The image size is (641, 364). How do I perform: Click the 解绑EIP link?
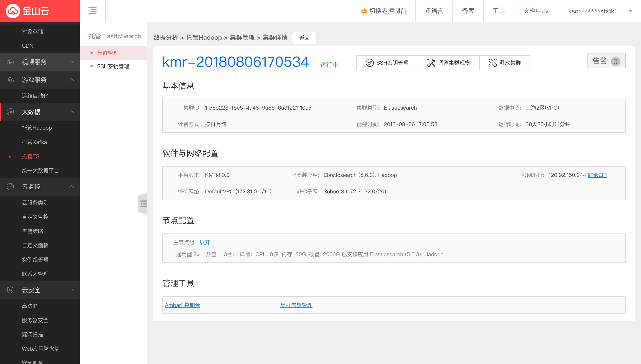click(x=597, y=175)
